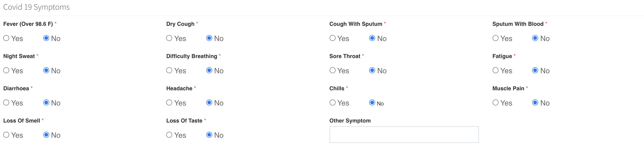Screen dimensions: 644x152
Task: Select No for Night Sweat
Action: pyautogui.click(x=46, y=70)
